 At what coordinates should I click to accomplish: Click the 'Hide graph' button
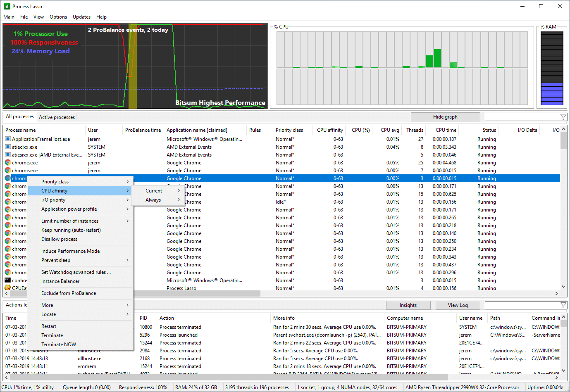[x=445, y=117]
